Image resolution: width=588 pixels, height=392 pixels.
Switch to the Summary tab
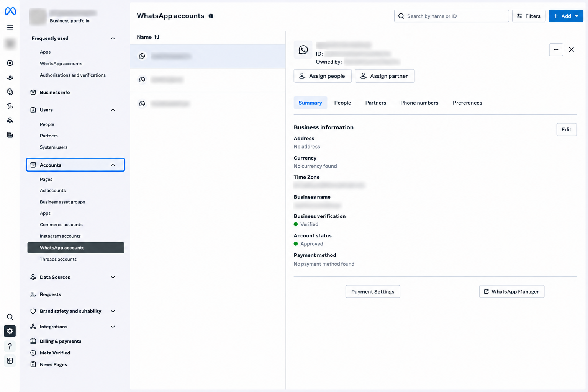310,103
